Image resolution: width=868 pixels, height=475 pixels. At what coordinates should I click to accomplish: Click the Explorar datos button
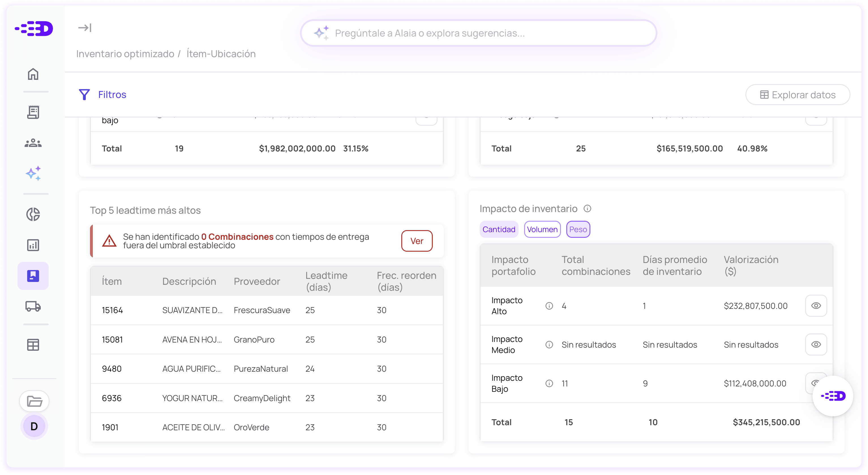coord(798,95)
